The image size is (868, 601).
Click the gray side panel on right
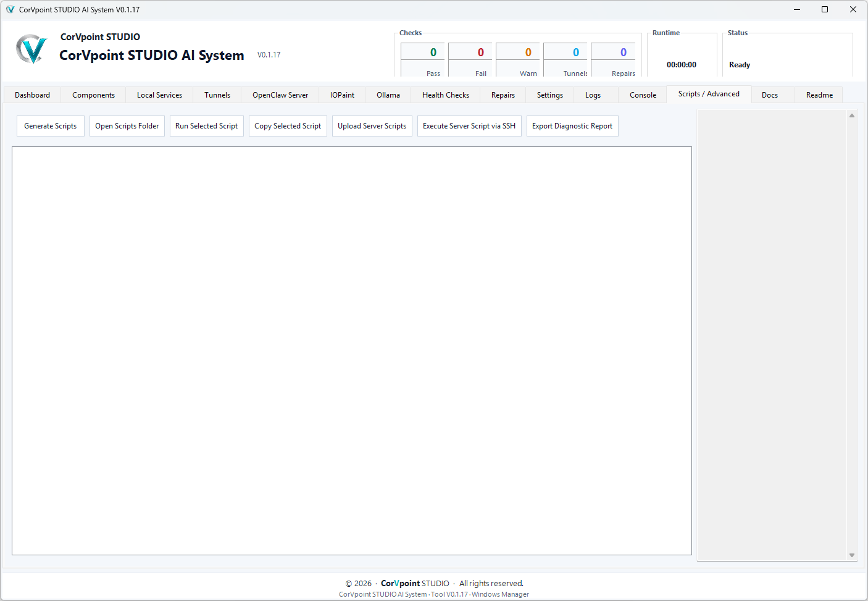772,335
